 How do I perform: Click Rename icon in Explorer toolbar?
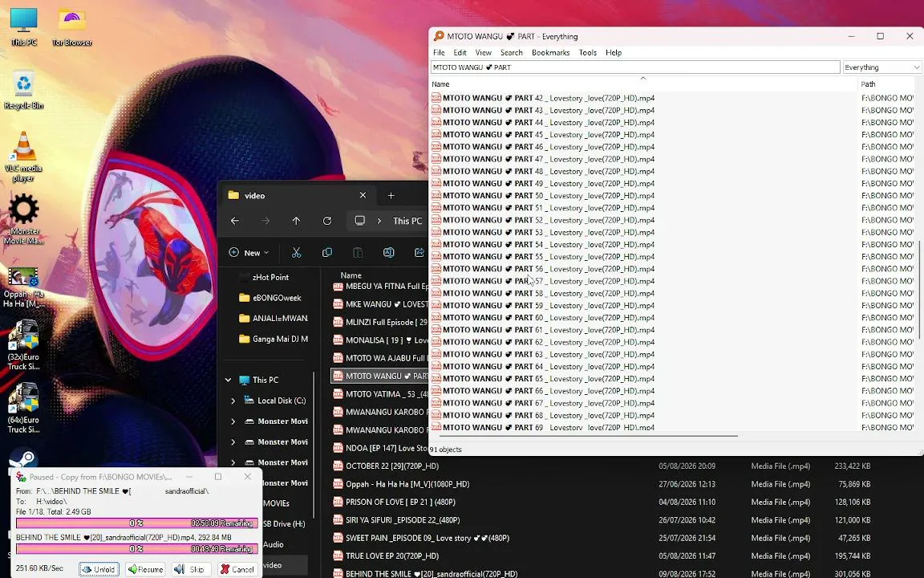pyautogui.click(x=388, y=252)
